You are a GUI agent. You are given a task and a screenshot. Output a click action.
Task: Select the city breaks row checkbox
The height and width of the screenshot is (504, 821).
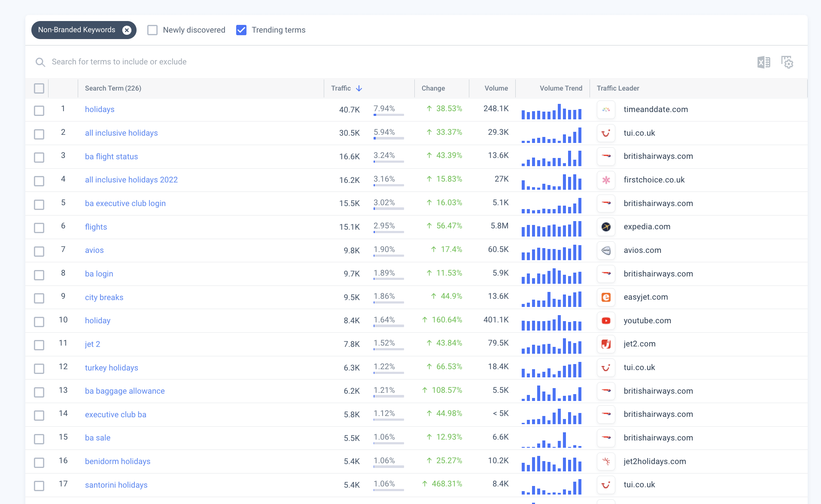(x=39, y=298)
